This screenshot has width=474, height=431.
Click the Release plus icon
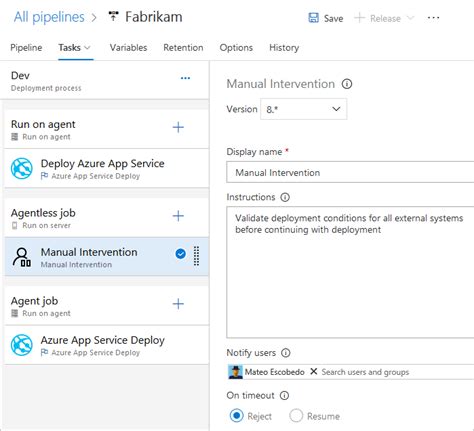coord(359,18)
